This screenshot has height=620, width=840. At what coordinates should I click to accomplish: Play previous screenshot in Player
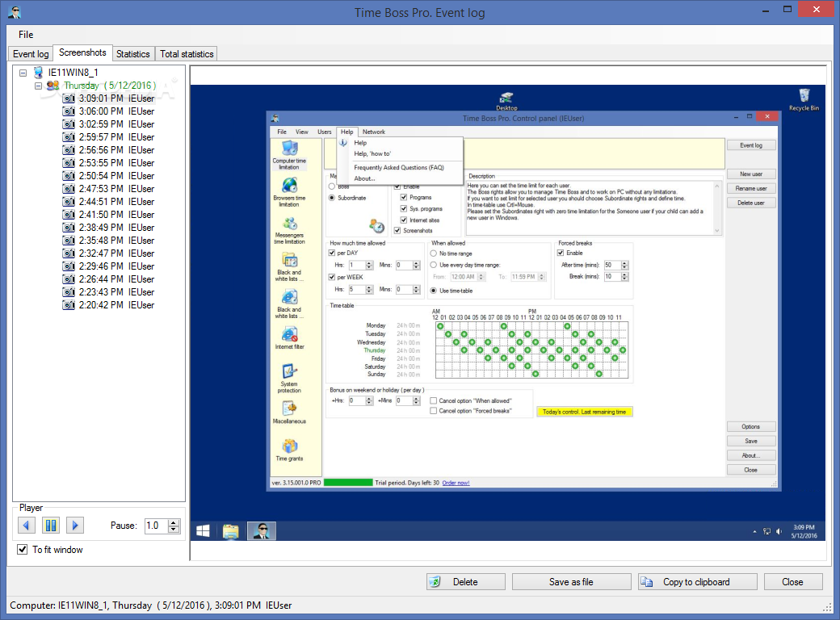[26, 526]
